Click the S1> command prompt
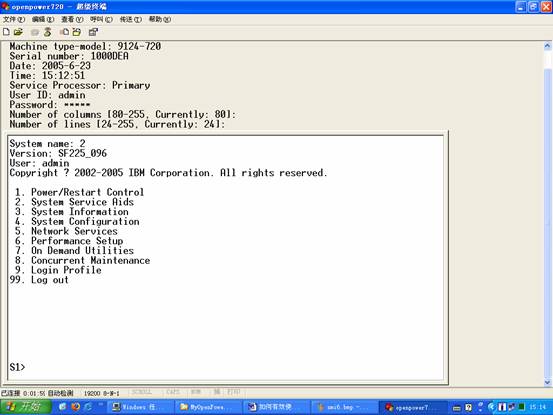Image resolution: width=553 pixels, height=415 pixels. (x=17, y=367)
